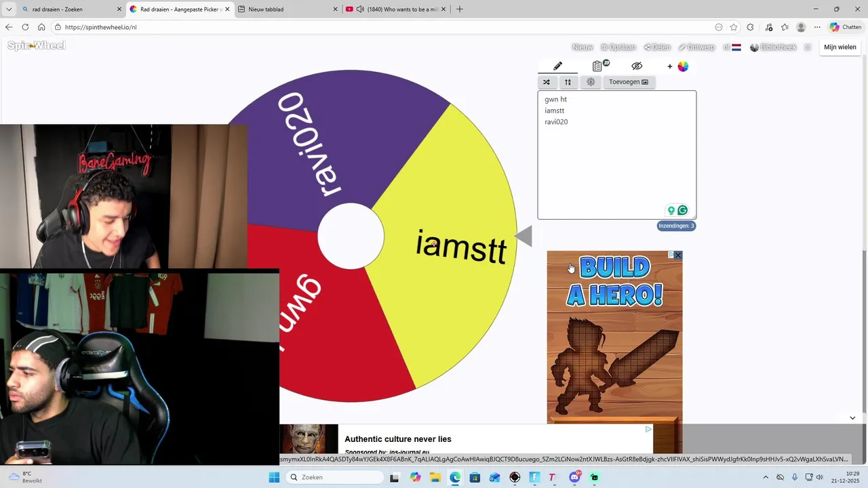Open the pencil edit entries tab
The height and width of the screenshot is (488, 868).
557,66
